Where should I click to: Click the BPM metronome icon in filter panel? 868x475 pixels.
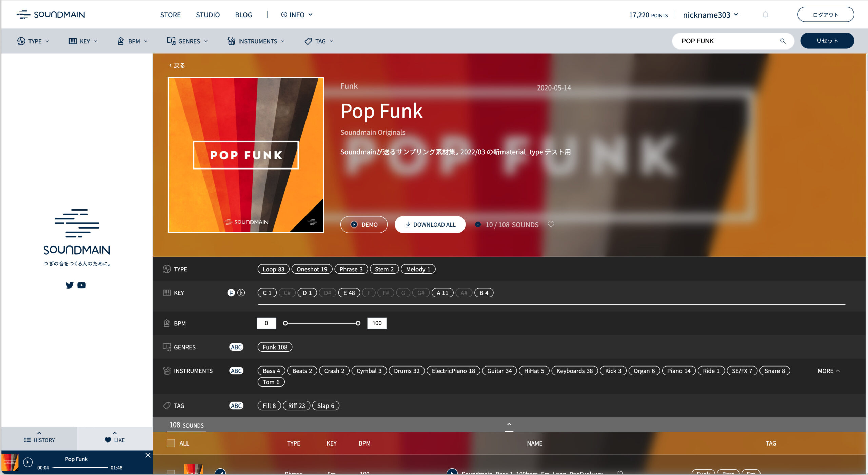[166, 323]
